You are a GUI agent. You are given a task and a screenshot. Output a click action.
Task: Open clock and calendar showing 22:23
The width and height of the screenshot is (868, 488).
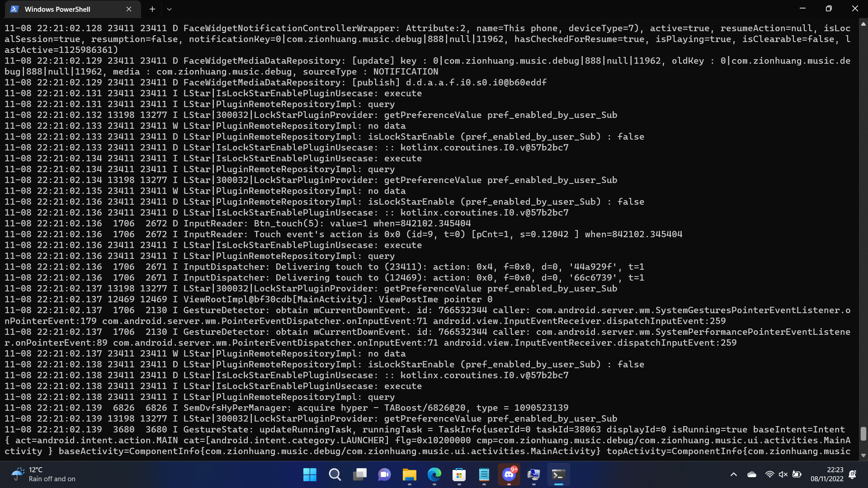(x=827, y=474)
